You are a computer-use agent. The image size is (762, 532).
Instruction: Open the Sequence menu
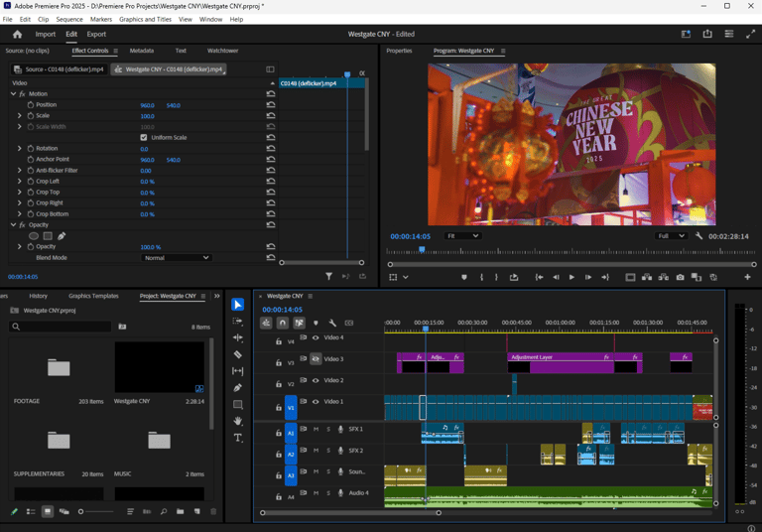(x=69, y=19)
